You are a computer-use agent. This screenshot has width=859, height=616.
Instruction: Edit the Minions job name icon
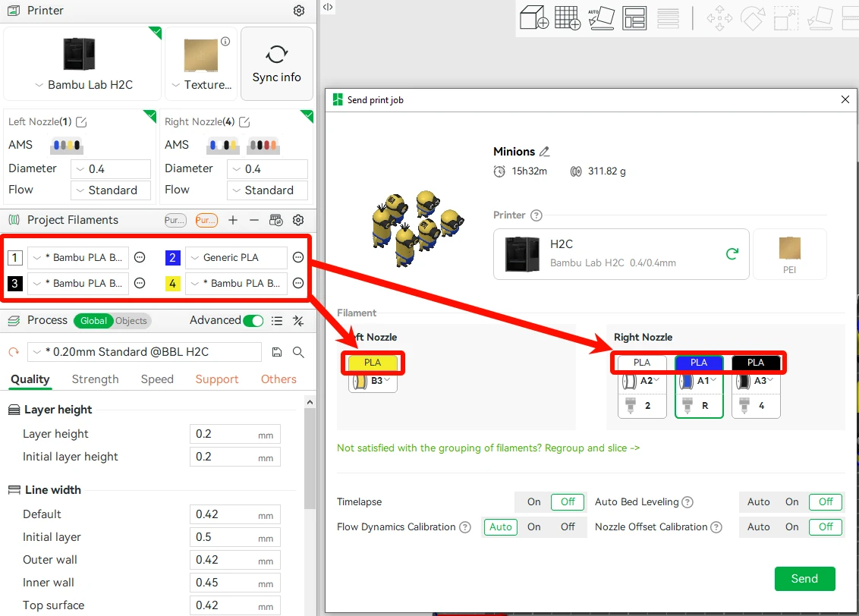coord(545,152)
